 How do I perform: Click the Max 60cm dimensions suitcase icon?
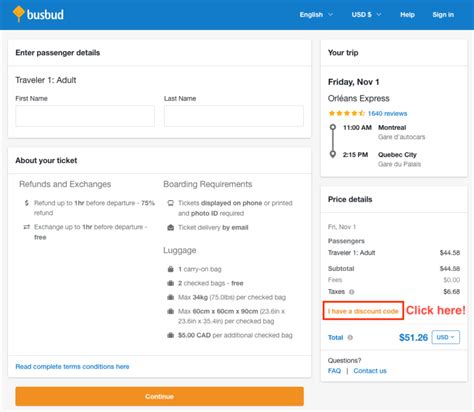coord(171,311)
